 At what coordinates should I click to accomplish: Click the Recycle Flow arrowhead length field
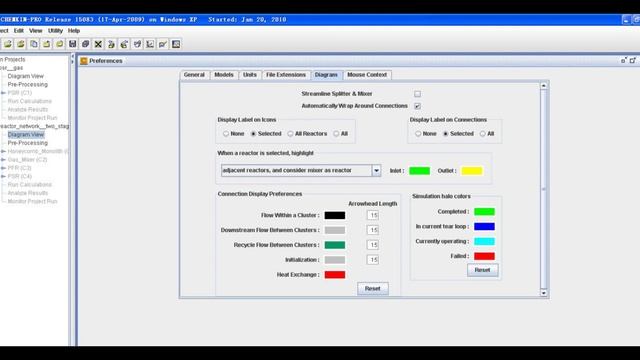click(x=373, y=245)
